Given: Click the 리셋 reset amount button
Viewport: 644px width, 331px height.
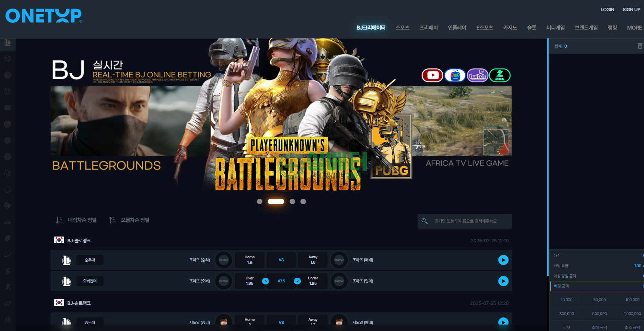Looking at the screenshot, I should (566, 327).
